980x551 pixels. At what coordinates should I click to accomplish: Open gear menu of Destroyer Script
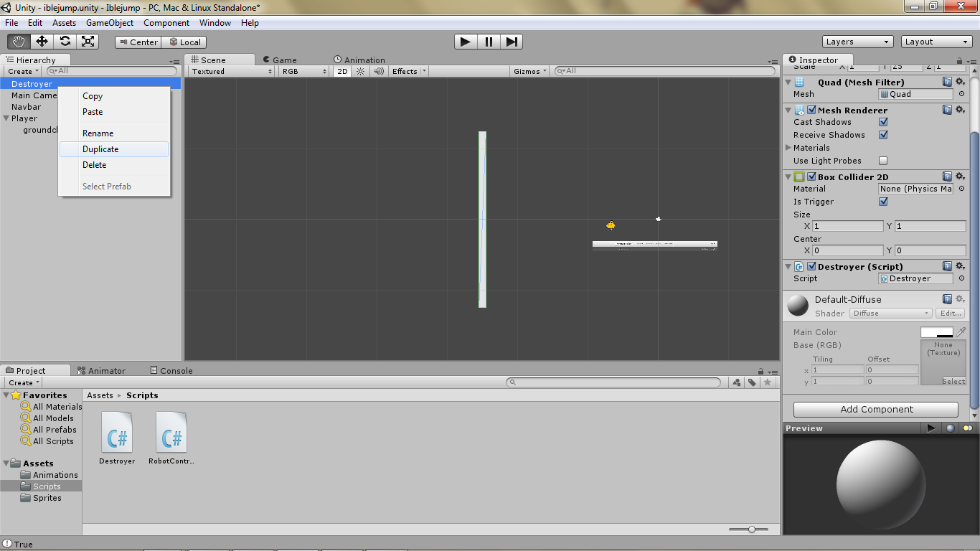point(961,266)
